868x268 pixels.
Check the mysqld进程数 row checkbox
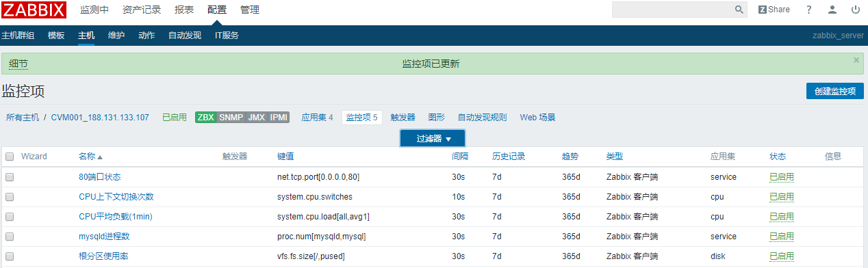coord(10,236)
